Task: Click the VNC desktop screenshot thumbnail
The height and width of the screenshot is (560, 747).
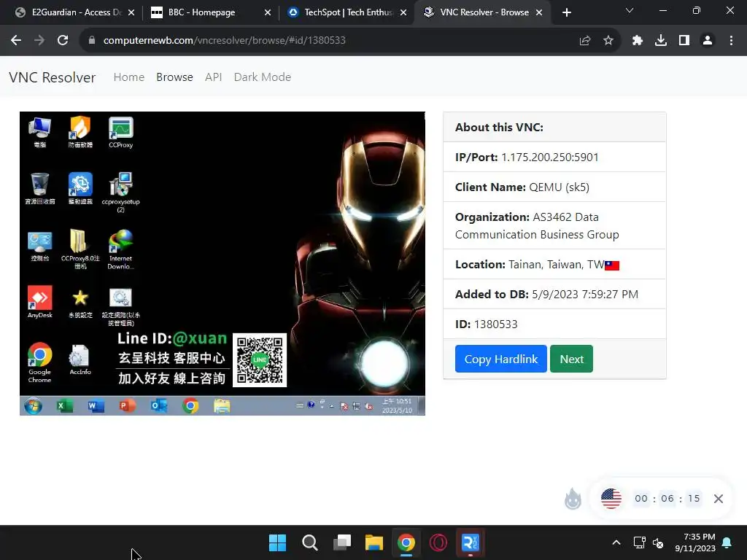Action: (222, 263)
